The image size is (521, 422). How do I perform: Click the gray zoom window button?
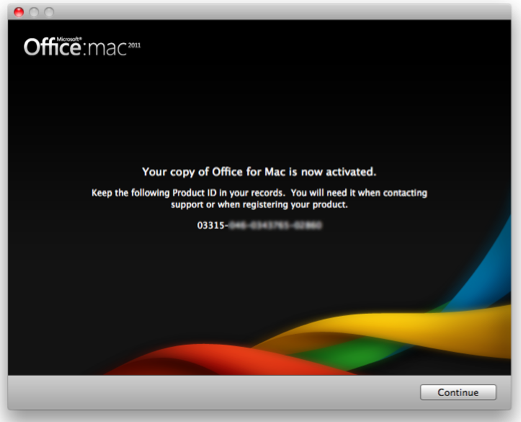pyautogui.click(x=49, y=12)
